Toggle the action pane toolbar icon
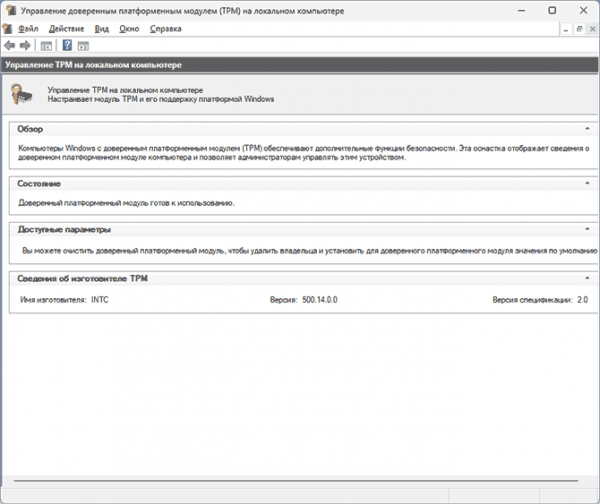Viewport: 600px width, 504px height. (83, 46)
